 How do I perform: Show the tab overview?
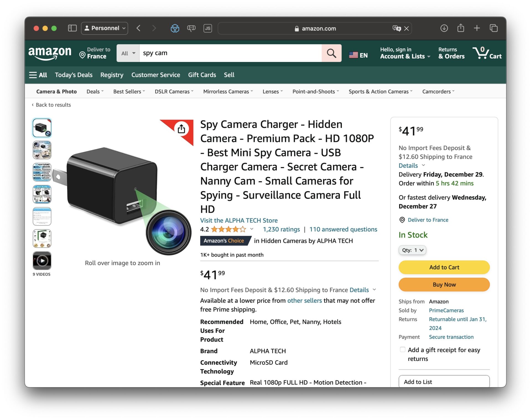[x=494, y=28]
